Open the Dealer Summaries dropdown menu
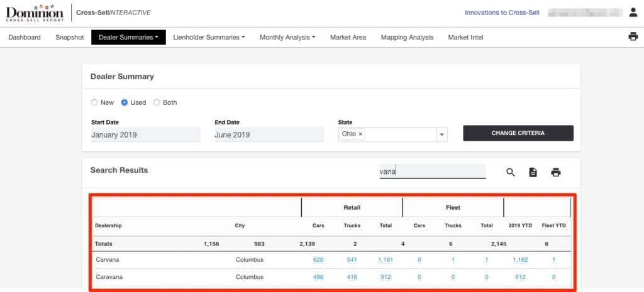 point(128,37)
